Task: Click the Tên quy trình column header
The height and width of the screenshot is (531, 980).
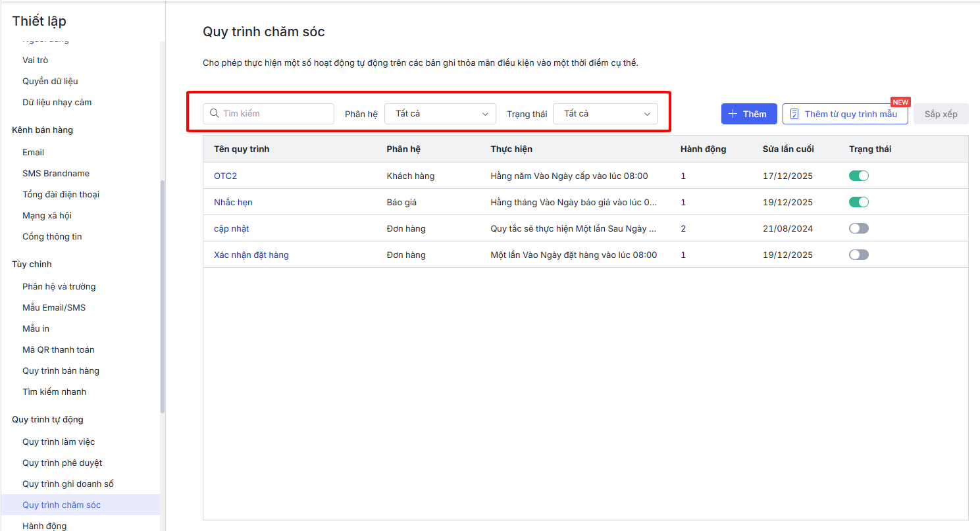Action: [x=242, y=149]
